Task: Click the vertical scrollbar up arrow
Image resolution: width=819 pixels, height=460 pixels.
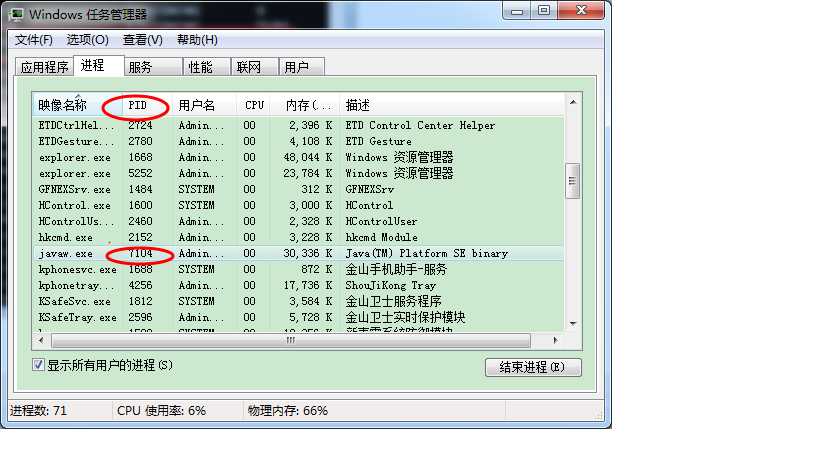Action: tap(573, 102)
